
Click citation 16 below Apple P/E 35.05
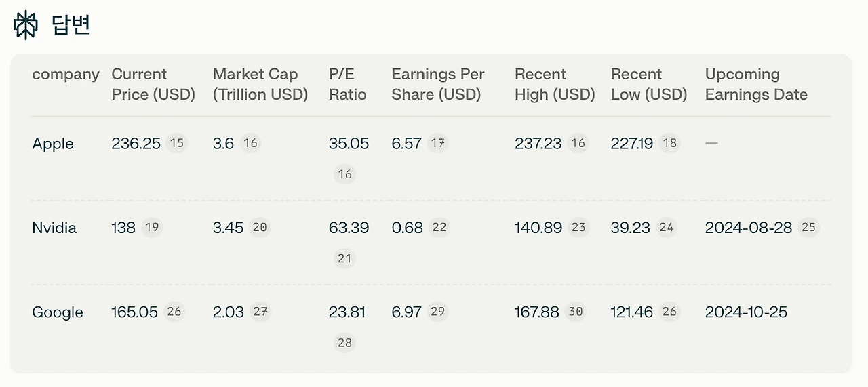tap(344, 174)
